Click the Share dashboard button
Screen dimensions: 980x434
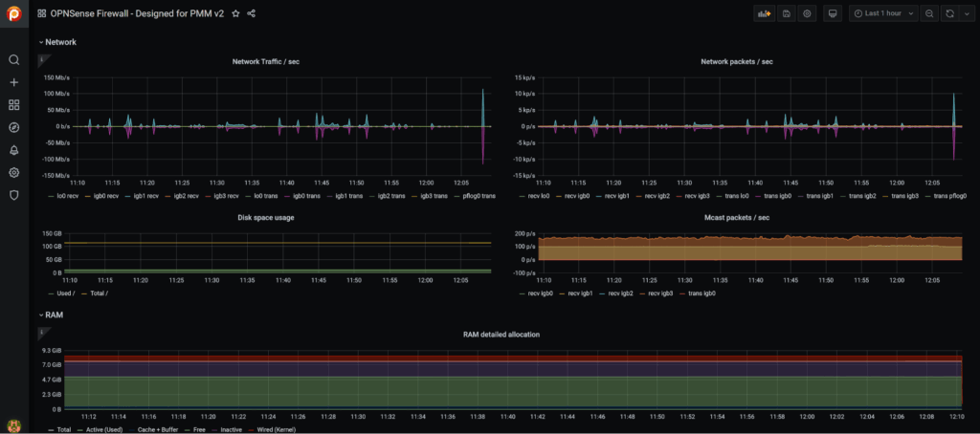(252, 14)
